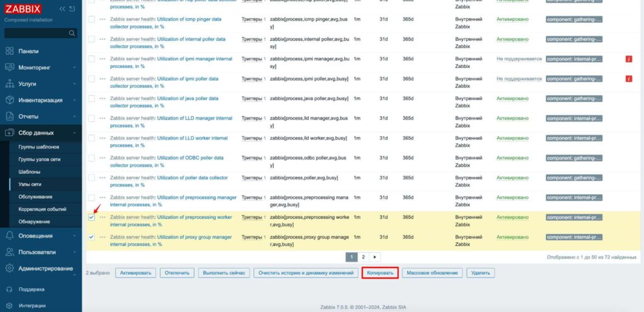The image size is (644, 312).
Task: Open three-dot menu for LLD manager item
Action: (x=103, y=118)
